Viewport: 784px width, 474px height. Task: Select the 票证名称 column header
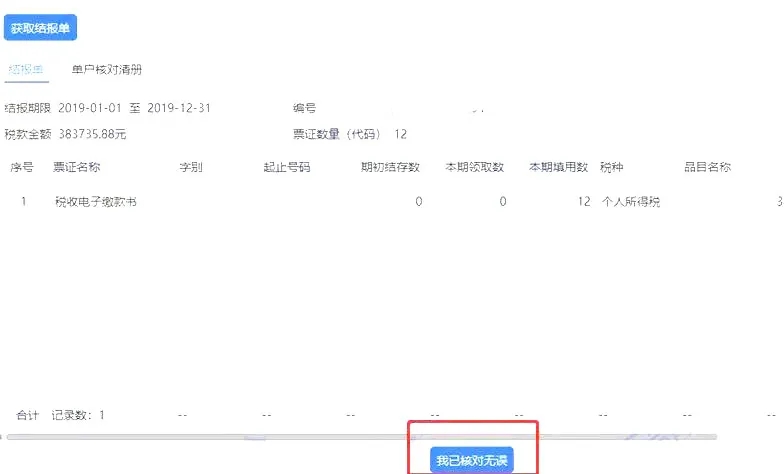coord(76,167)
